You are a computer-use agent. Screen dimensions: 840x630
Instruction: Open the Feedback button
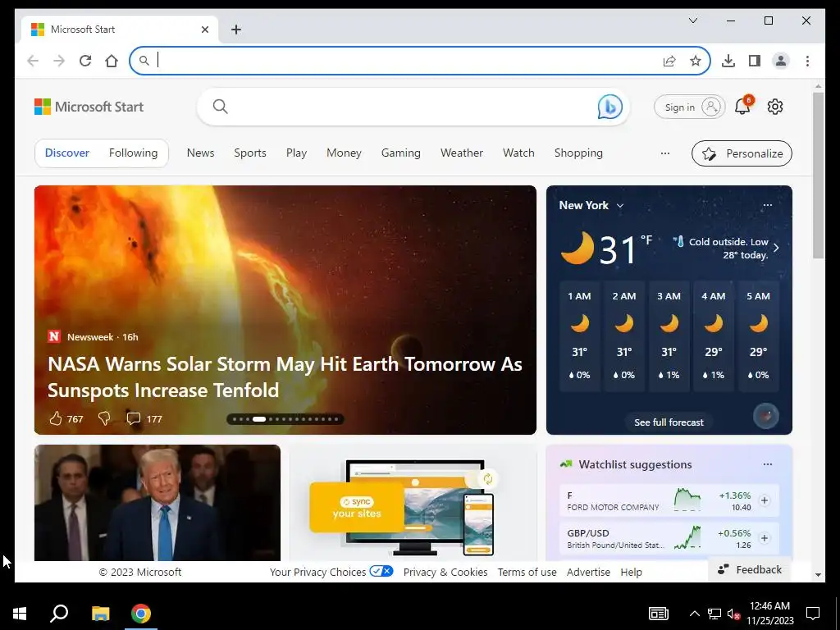pyautogui.click(x=750, y=569)
